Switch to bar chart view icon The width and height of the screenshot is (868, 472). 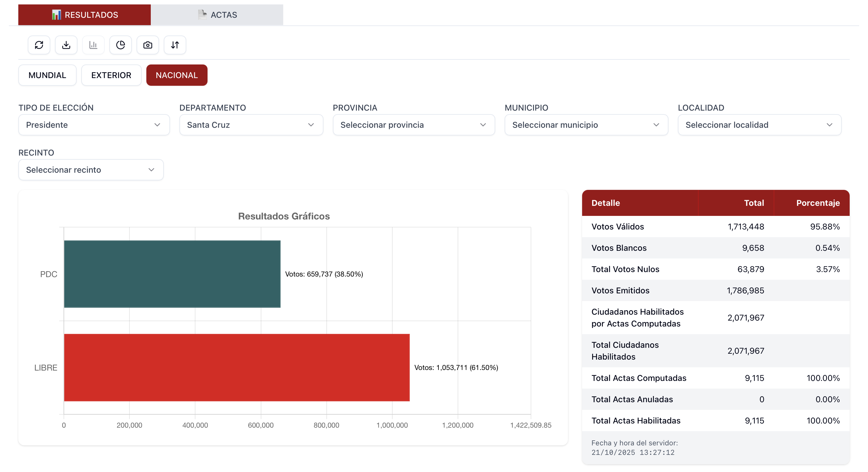pyautogui.click(x=93, y=45)
